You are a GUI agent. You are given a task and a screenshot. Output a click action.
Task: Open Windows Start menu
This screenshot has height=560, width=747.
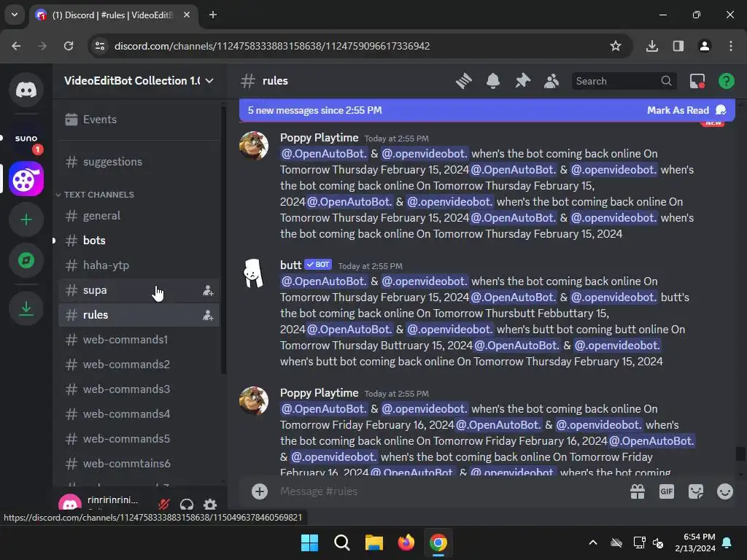[309, 542]
